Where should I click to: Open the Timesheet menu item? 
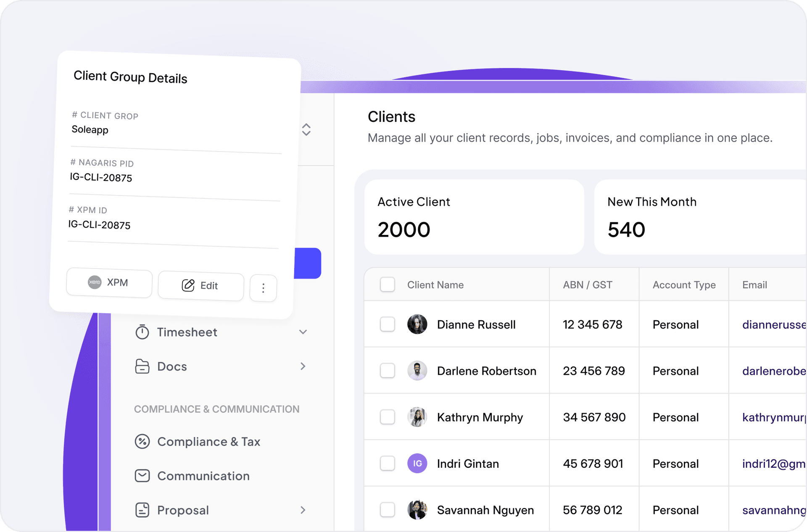[x=221, y=332]
